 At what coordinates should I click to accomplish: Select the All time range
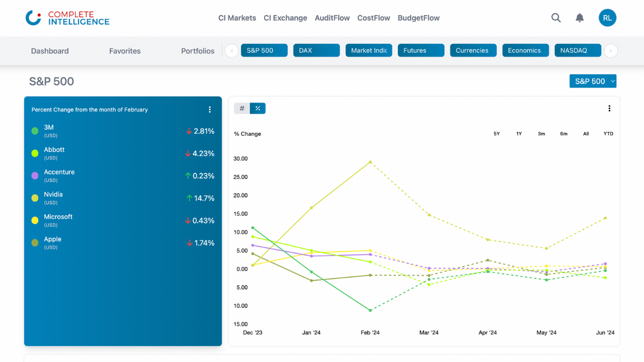tap(586, 134)
